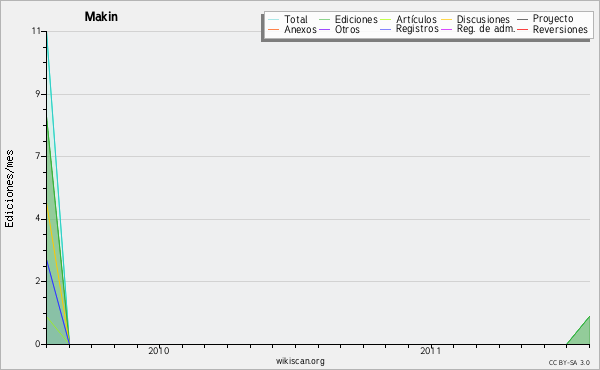Click the 2011 x-axis label
The width and height of the screenshot is (600, 370).
pyautogui.click(x=431, y=351)
